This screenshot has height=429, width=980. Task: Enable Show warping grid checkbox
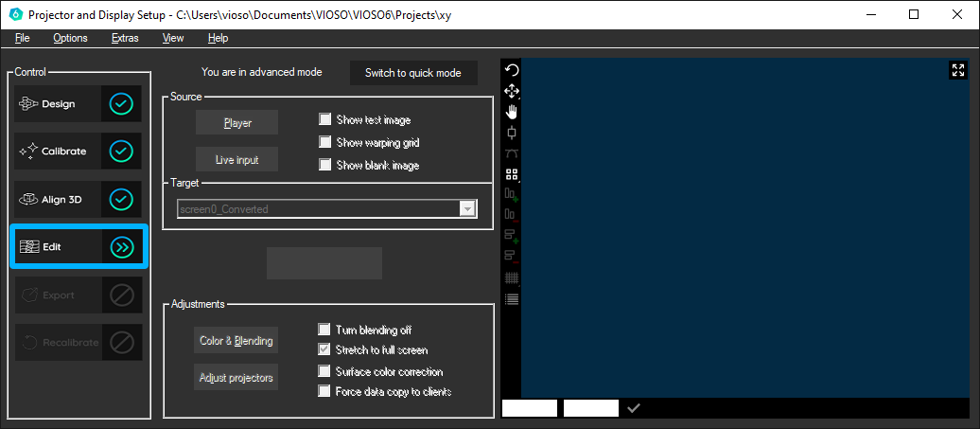(x=324, y=142)
